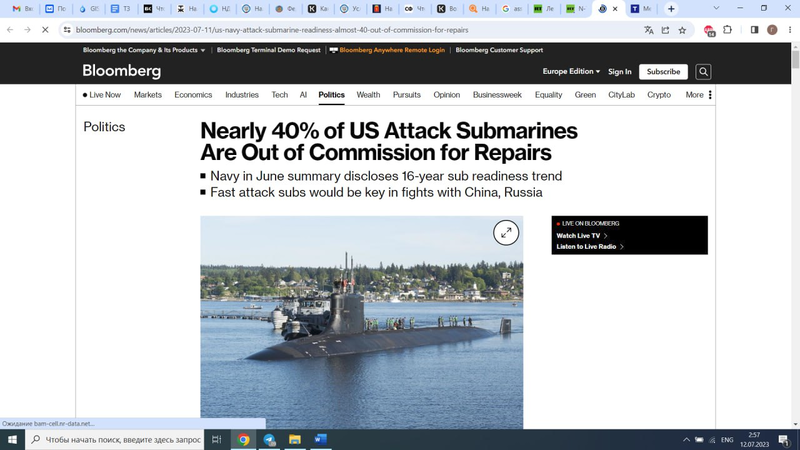
Task: Open the submarine article image
Action: (361, 322)
